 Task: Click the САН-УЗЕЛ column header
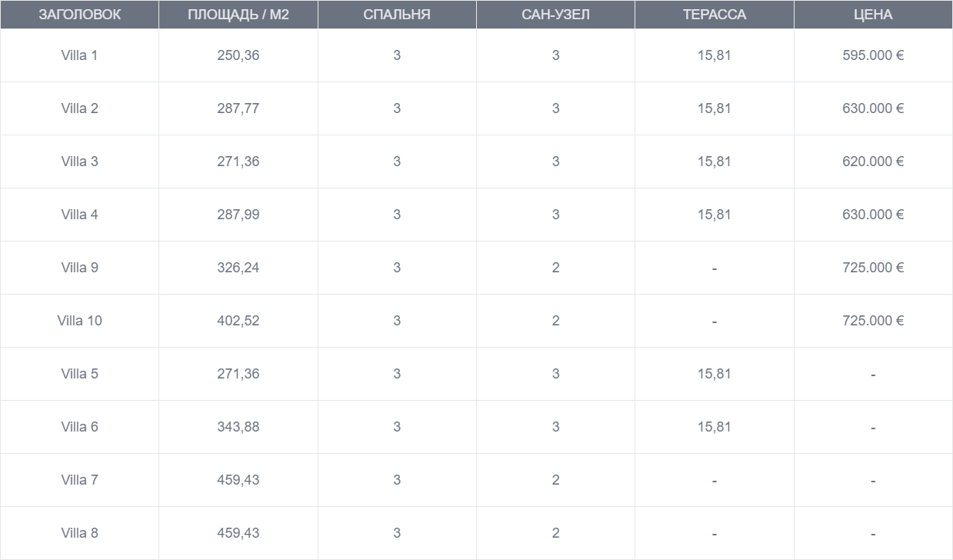tap(555, 15)
